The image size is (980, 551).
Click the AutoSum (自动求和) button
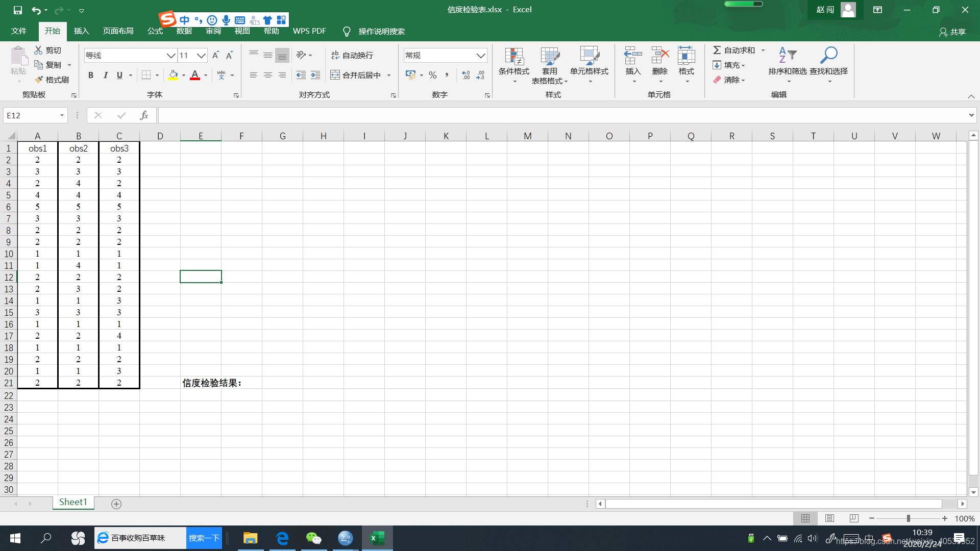point(734,50)
